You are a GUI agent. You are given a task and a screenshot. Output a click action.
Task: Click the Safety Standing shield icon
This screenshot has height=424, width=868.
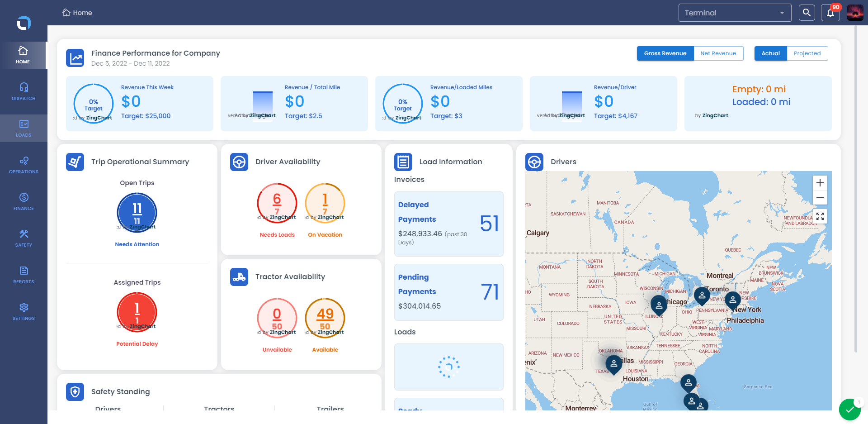point(75,392)
